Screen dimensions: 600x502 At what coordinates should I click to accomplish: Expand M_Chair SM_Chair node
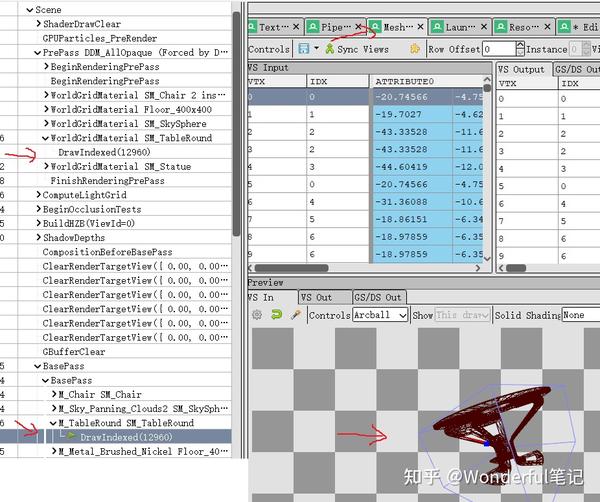click(54, 394)
